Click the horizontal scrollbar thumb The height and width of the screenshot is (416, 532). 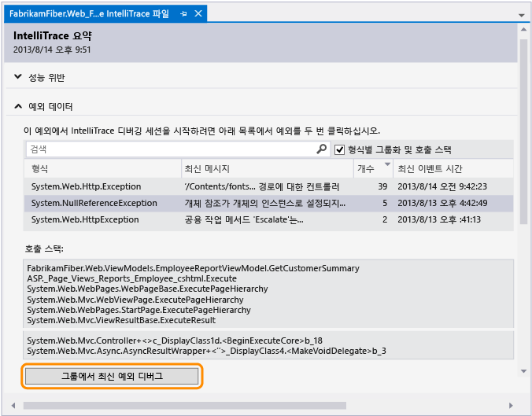pyautogui.click(x=185, y=406)
